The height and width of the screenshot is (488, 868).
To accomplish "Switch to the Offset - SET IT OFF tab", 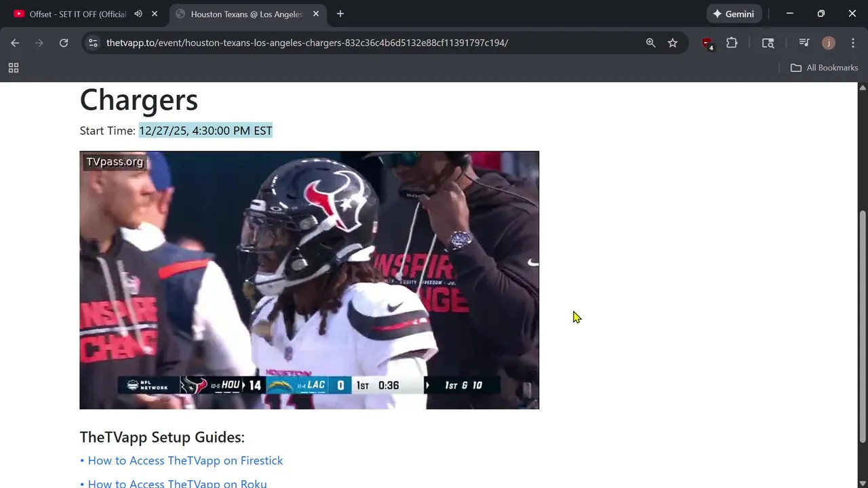I will point(77,14).
